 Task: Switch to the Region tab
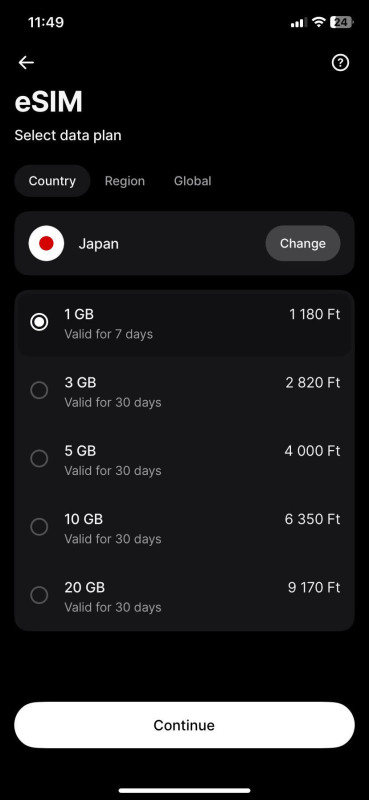[125, 181]
